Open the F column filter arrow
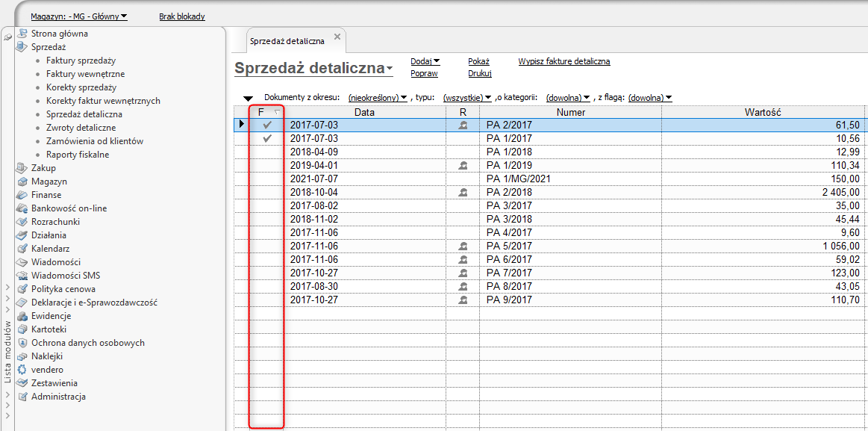The height and width of the screenshot is (431, 868). (x=278, y=113)
